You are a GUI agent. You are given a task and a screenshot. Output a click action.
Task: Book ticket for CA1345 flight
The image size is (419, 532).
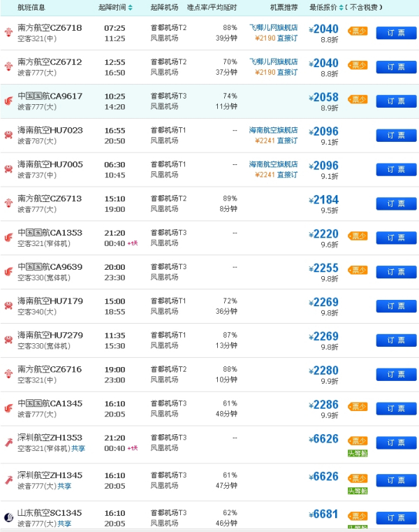coord(396,408)
